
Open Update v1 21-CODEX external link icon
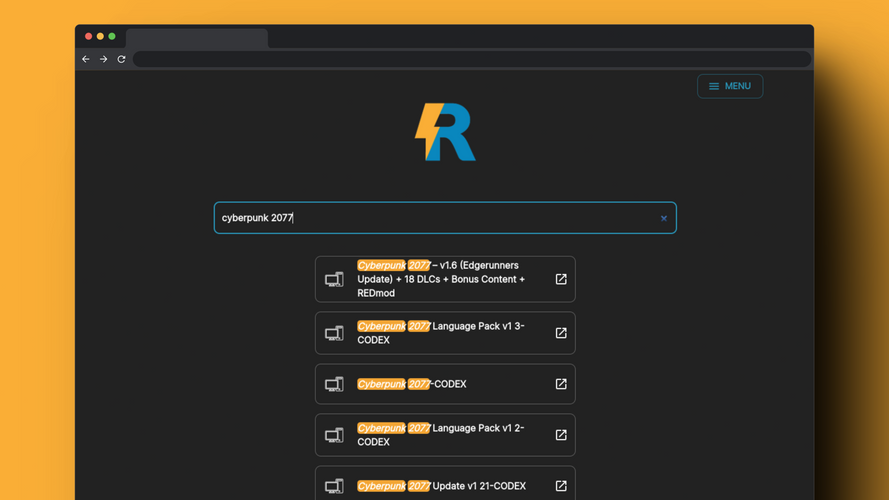tap(561, 486)
